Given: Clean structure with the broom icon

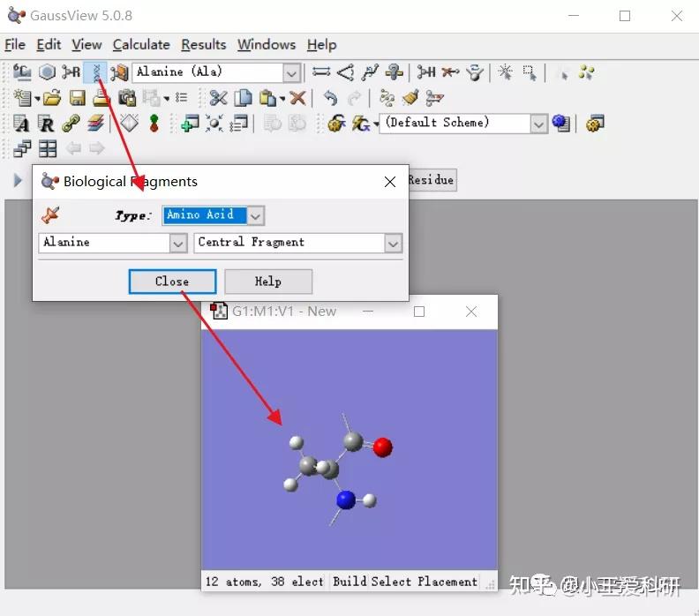Looking at the screenshot, I should point(410,98).
